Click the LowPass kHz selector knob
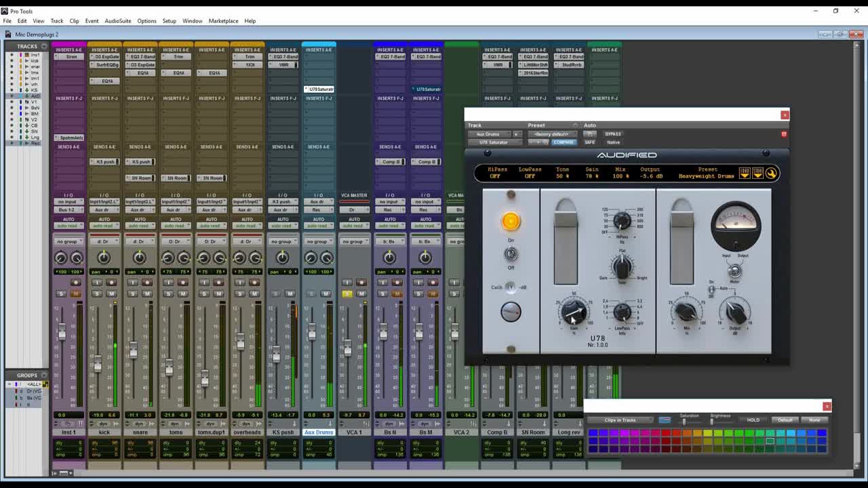 point(622,312)
